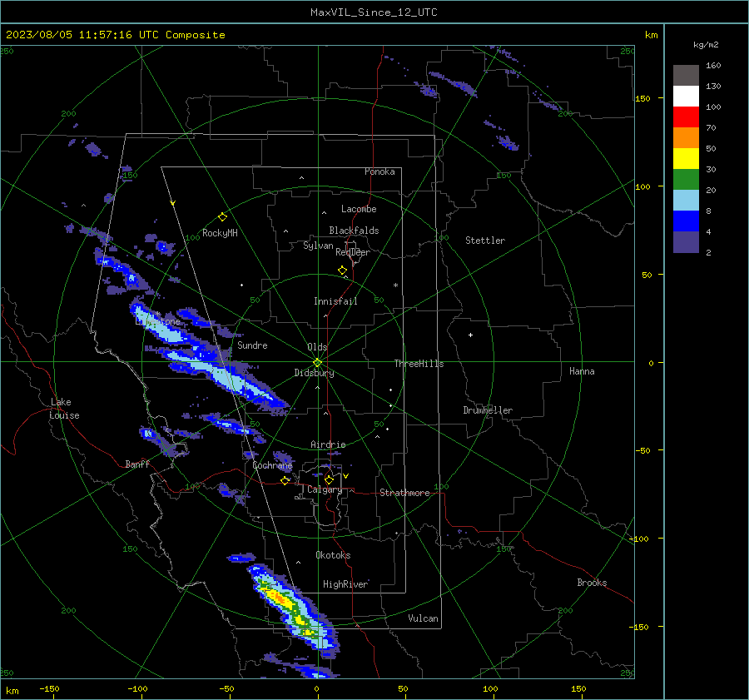
Task: Click the white asterisk marker east of Innisfail
Action: point(395,285)
